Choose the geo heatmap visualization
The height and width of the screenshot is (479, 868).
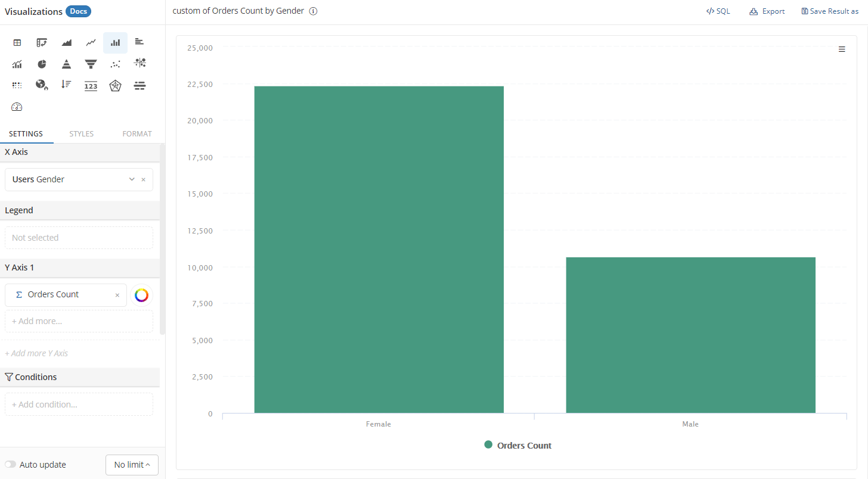42,85
